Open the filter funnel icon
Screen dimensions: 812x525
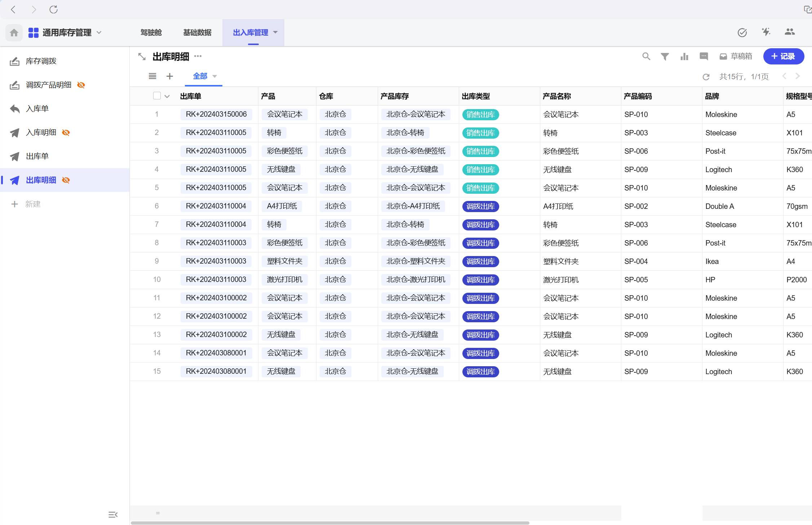tap(665, 57)
